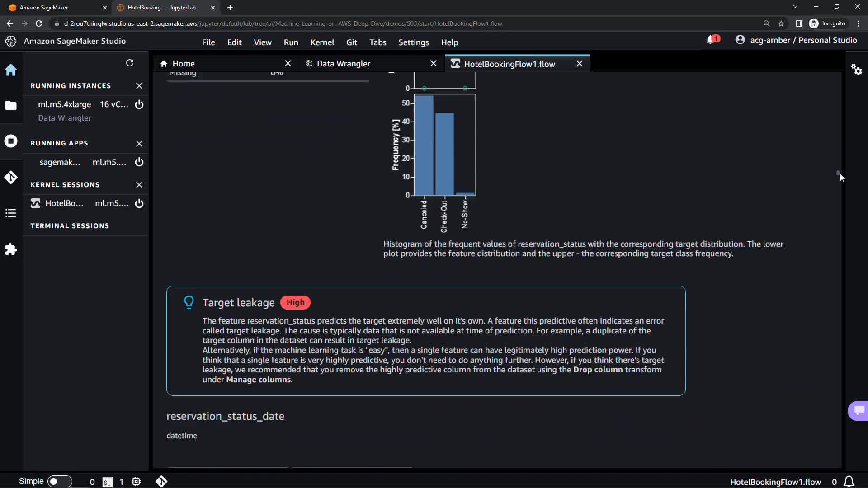The width and height of the screenshot is (868, 488).
Task: Open the Git sidebar icon
Action: click(x=11, y=177)
